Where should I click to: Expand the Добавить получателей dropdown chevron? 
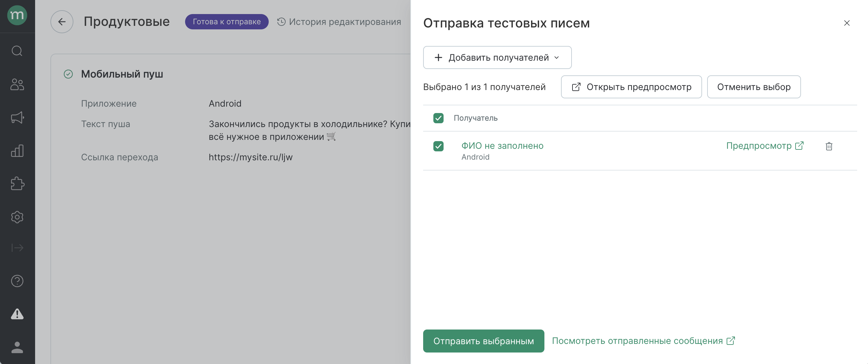(x=557, y=57)
